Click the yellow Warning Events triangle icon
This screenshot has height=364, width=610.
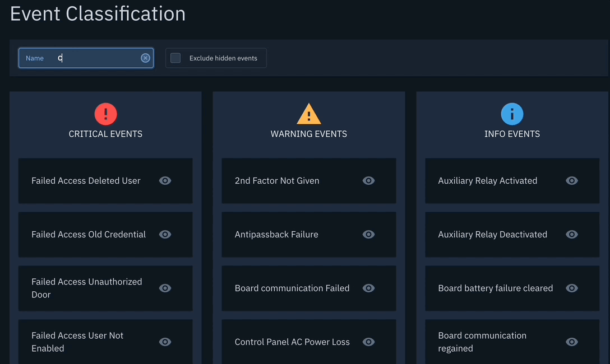[309, 114]
